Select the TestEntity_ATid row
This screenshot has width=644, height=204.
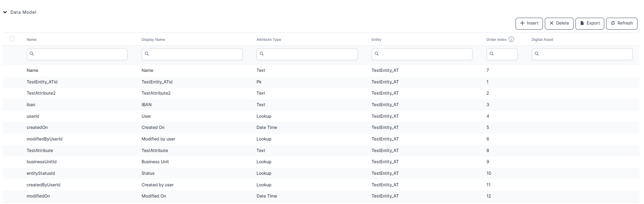click(x=42, y=82)
